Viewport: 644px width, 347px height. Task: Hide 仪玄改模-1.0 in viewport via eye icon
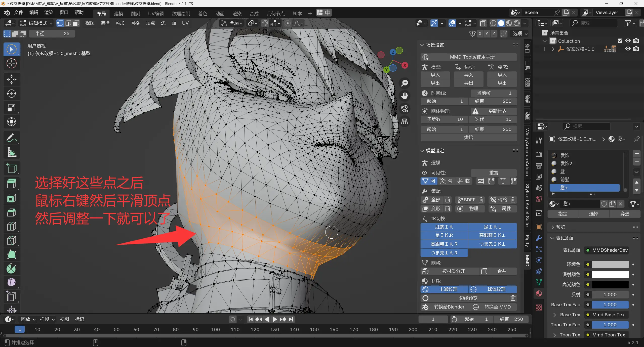click(628, 49)
